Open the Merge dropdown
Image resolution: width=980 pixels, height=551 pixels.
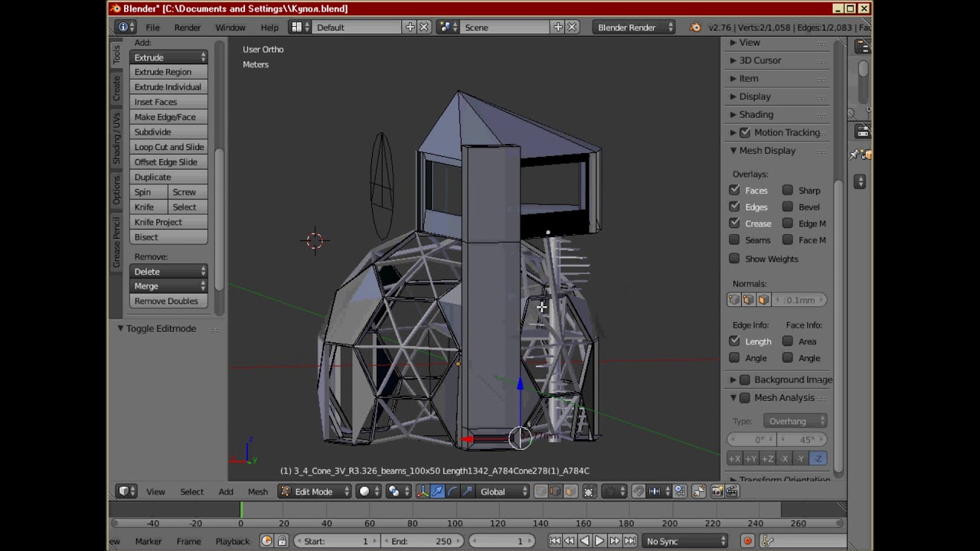coord(168,286)
